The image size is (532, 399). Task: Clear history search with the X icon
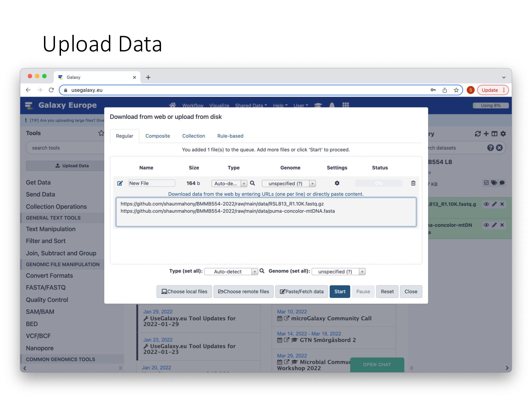pos(499,148)
